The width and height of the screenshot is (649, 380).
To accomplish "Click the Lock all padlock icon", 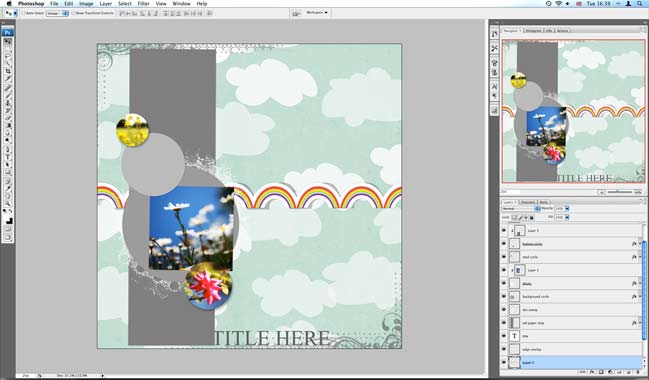I will point(532,217).
